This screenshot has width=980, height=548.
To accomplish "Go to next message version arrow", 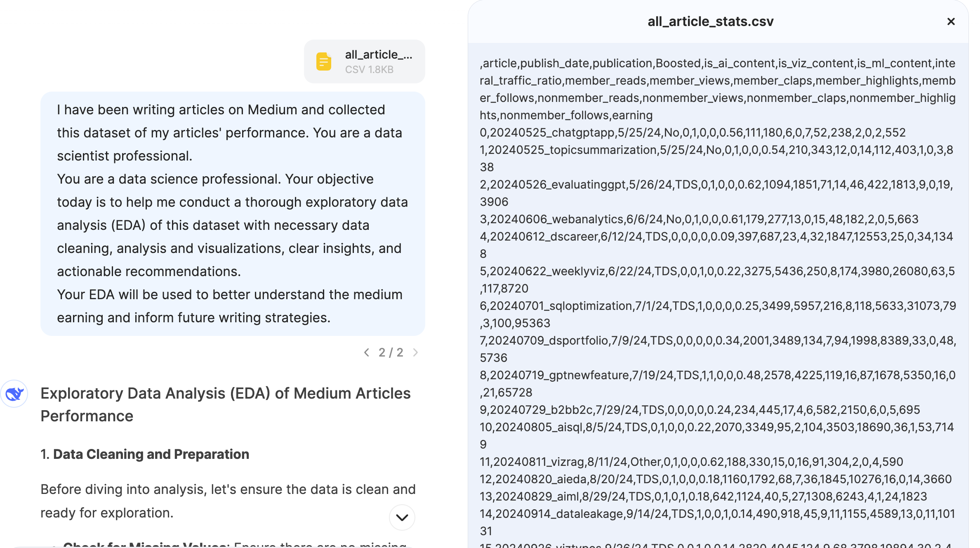I will point(415,352).
